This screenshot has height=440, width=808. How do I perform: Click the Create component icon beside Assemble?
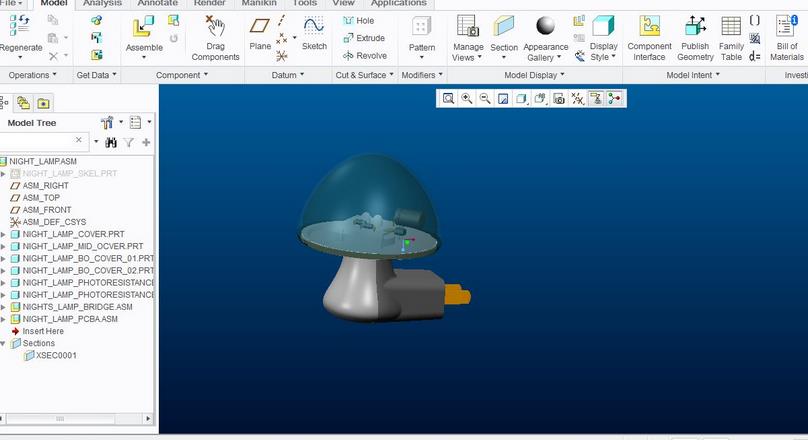pyautogui.click(x=174, y=21)
